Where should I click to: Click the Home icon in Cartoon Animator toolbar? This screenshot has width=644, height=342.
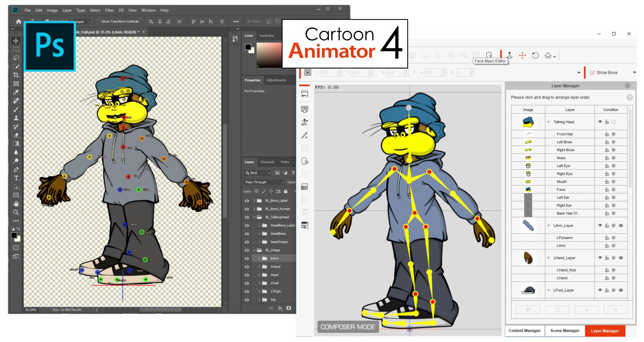pos(548,55)
